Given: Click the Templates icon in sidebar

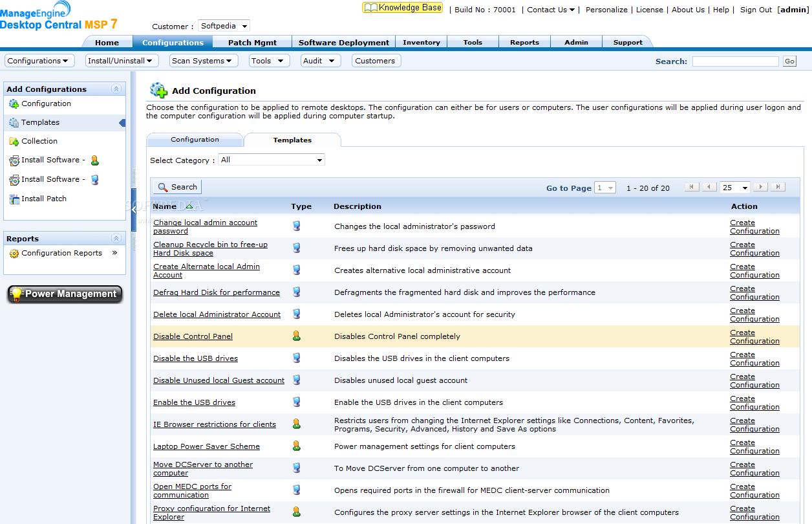Looking at the screenshot, I should point(14,122).
